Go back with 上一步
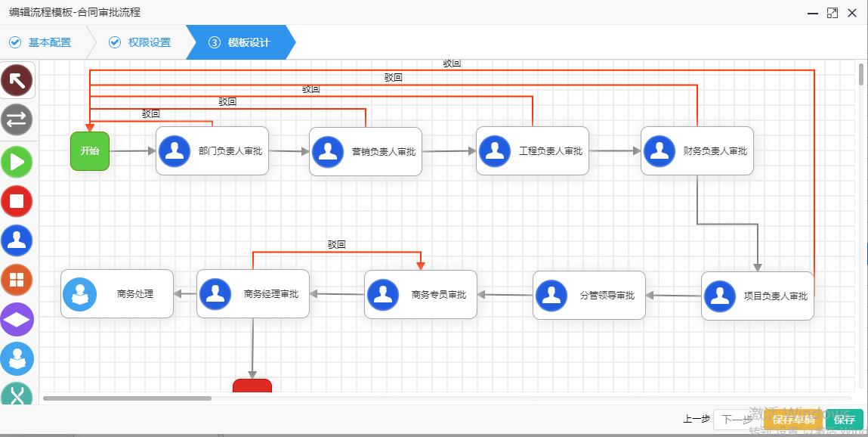This screenshot has width=868, height=437. click(x=697, y=420)
